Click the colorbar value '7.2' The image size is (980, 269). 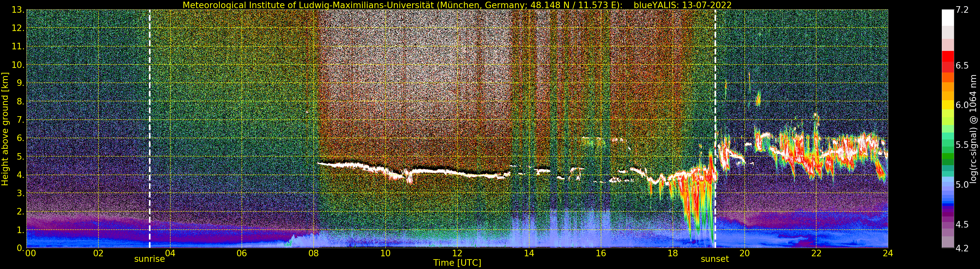point(962,10)
